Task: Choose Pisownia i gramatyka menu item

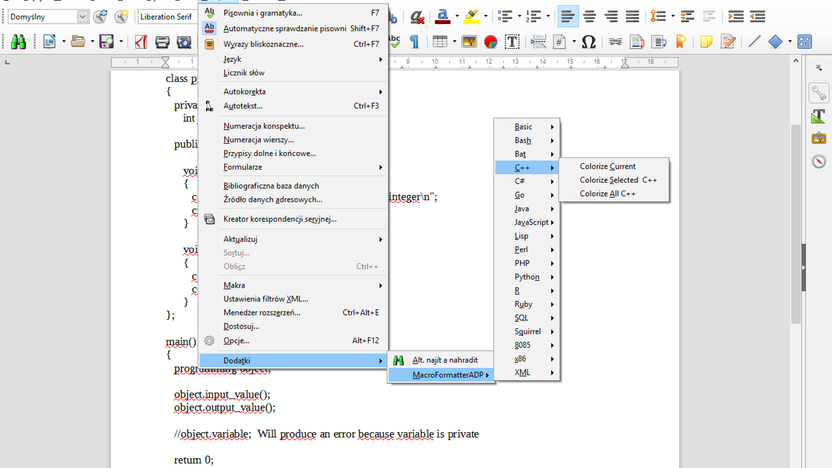Action: [293, 13]
